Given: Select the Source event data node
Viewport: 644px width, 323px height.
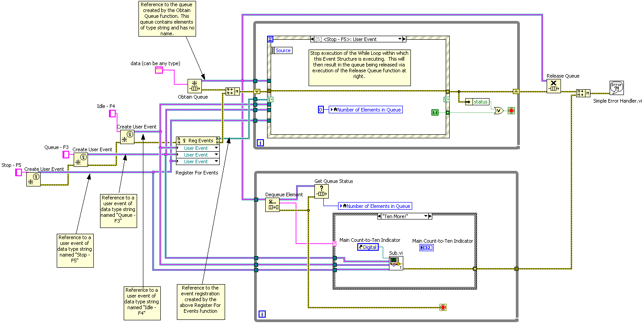Looking at the screenshot, I should [x=281, y=50].
